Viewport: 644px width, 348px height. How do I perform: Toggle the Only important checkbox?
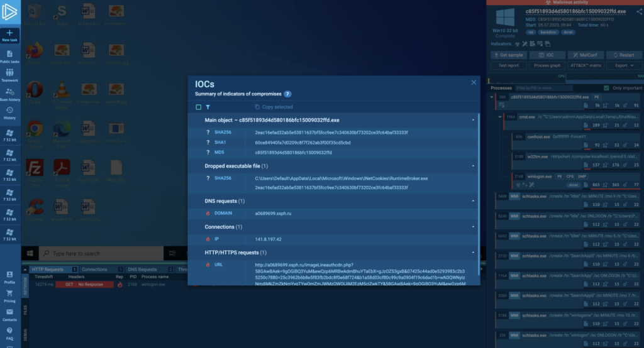pos(607,88)
